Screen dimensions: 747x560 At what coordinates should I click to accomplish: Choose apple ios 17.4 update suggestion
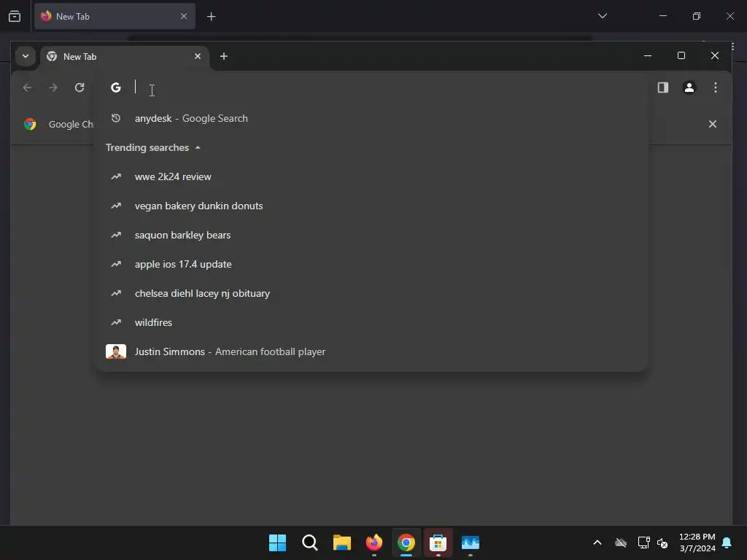pyautogui.click(x=371, y=264)
